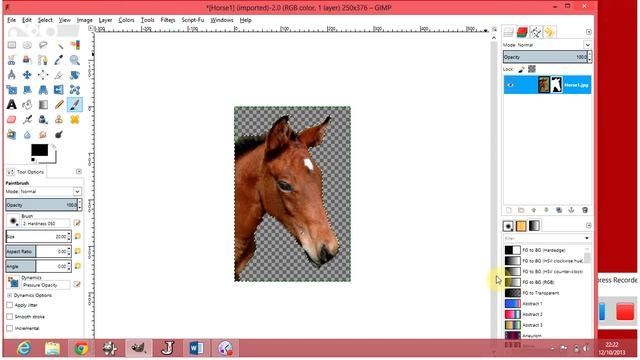Open the Script-Fu menu
This screenshot has width=640, height=360.
click(x=193, y=20)
